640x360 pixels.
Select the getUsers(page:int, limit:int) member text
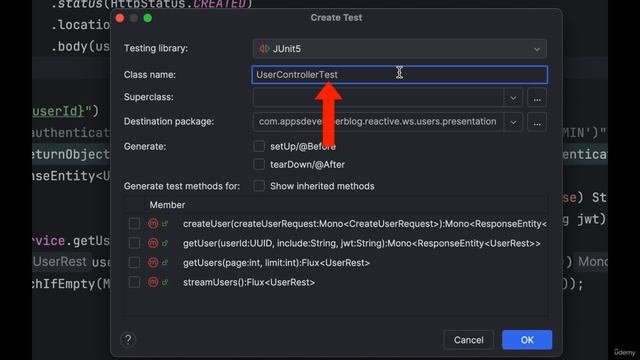276,263
